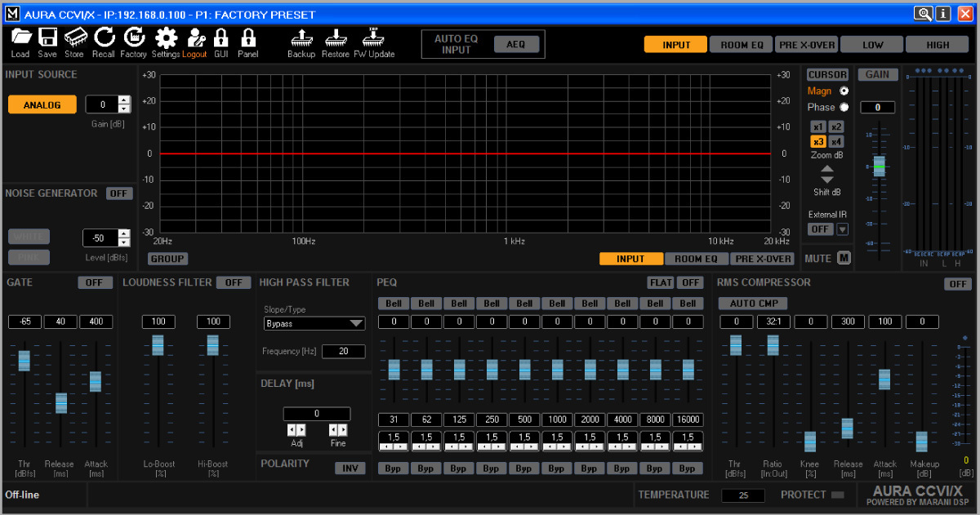Click the Delay ms input field

click(x=316, y=414)
